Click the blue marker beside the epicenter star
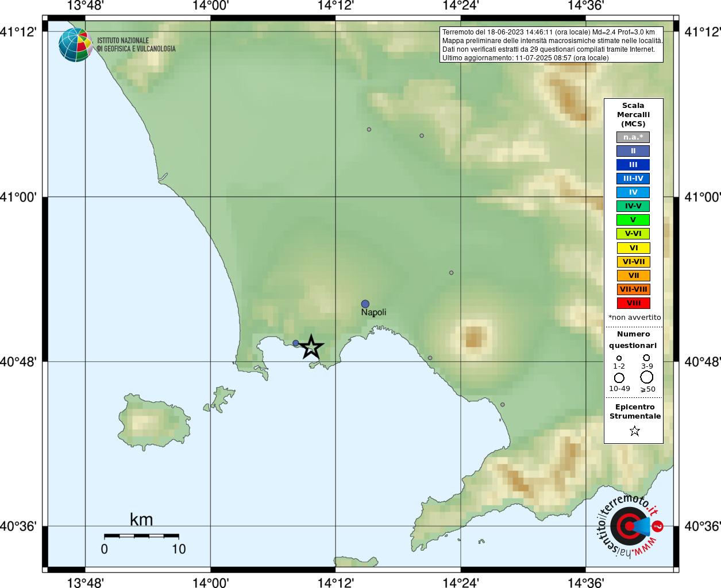The image size is (721, 588). tap(296, 343)
